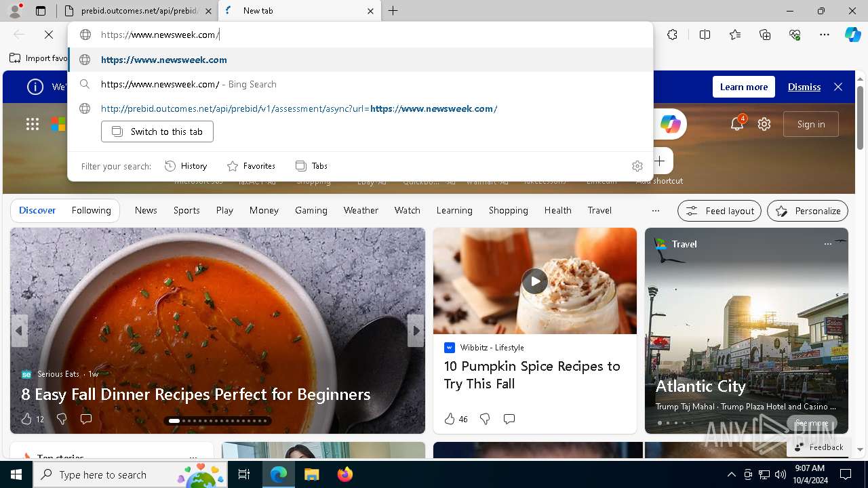Image resolution: width=868 pixels, height=488 pixels.
Task: Open the News category
Action: point(146,211)
